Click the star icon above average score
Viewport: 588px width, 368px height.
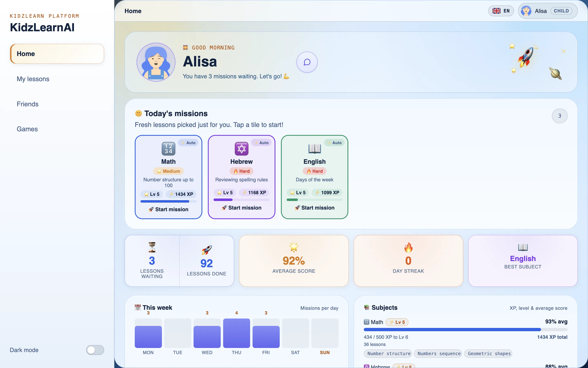coord(294,247)
